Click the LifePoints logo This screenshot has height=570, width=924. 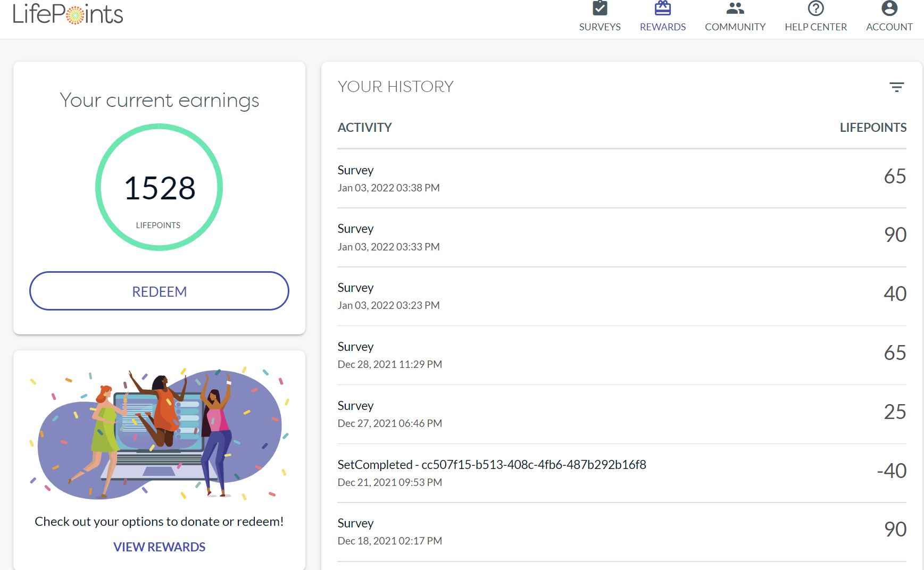(68, 14)
